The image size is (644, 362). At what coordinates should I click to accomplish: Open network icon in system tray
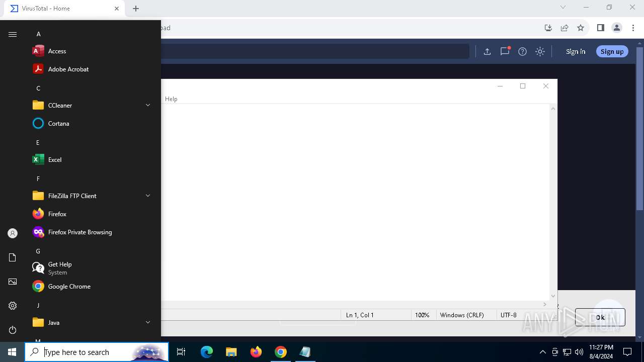pyautogui.click(x=567, y=352)
